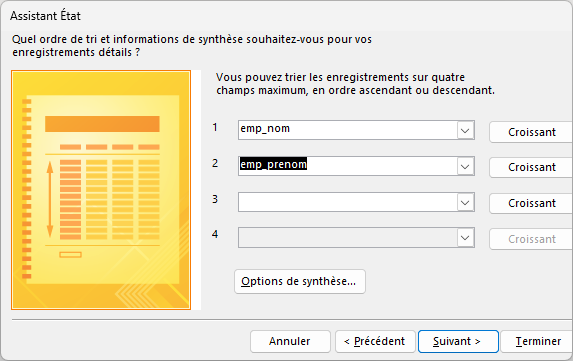
Task: Finish the wizard with Terminer
Action: (537, 341)
